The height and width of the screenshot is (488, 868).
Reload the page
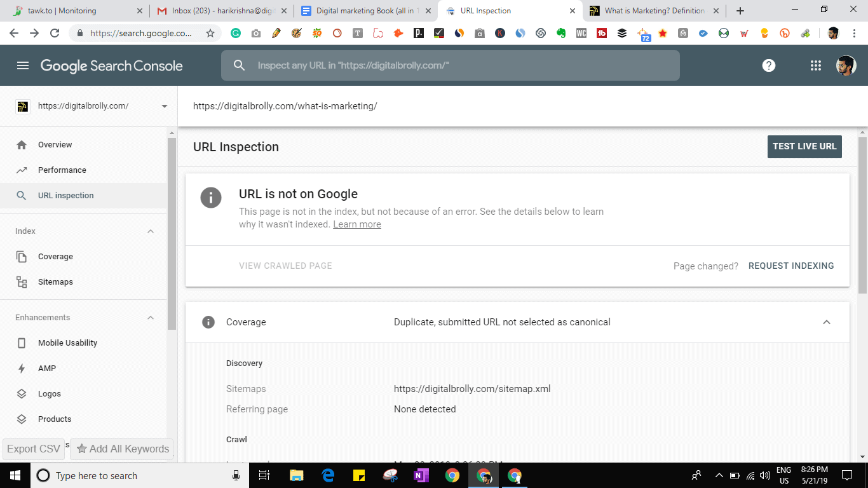55,33
